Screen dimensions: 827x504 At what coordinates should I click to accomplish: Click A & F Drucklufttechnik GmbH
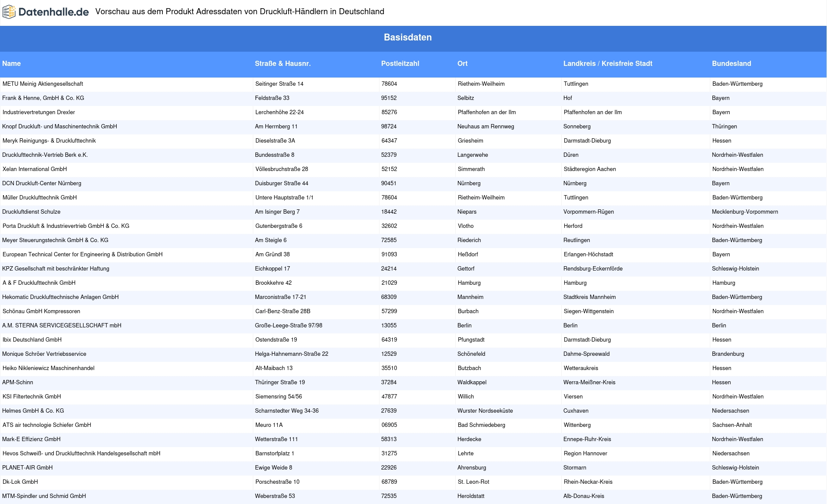pyautogui.click(x=39, y=283)
